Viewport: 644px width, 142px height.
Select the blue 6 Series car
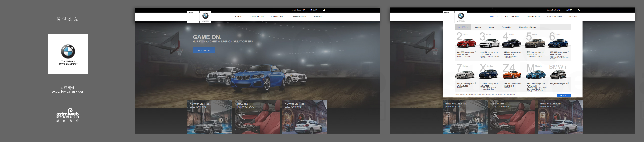(x=558, y=43)
